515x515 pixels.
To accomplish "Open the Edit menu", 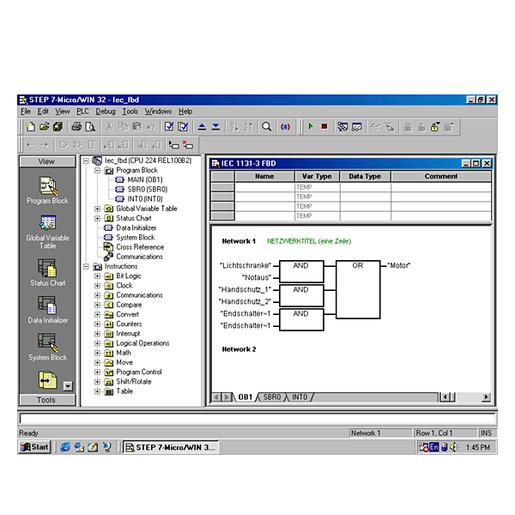I will pyautogui.click(x=43, y=111).
